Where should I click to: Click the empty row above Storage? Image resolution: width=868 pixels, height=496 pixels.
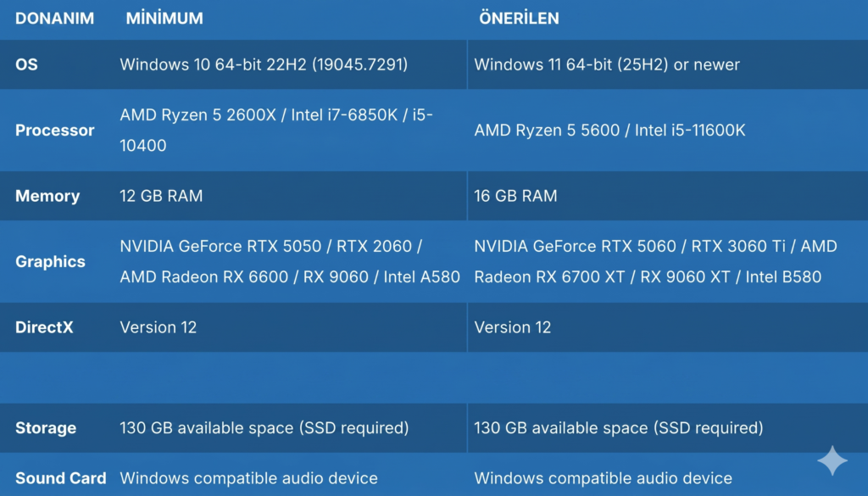pos(434,377)
